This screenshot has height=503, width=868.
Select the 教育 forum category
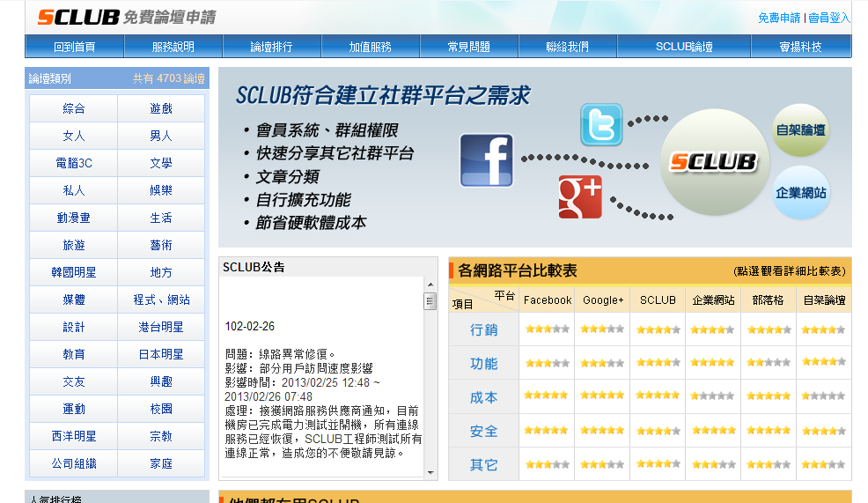tap(74, 354)
